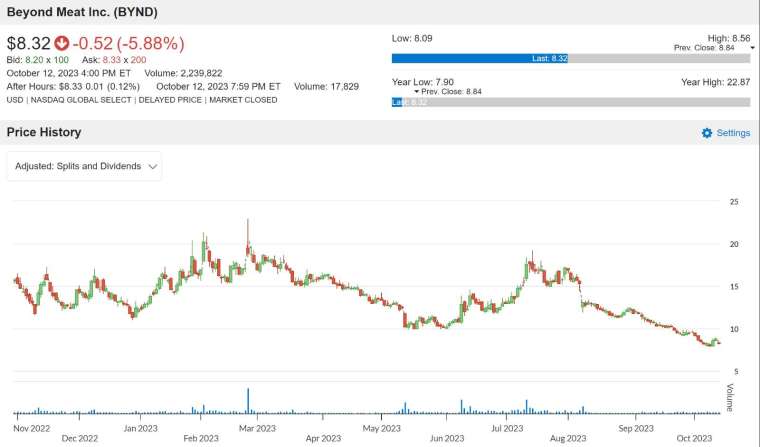Screen dimensions: 760x447
Task: Click the Mar 2023 price spike candlestick
Action: (x=248, y=240)
